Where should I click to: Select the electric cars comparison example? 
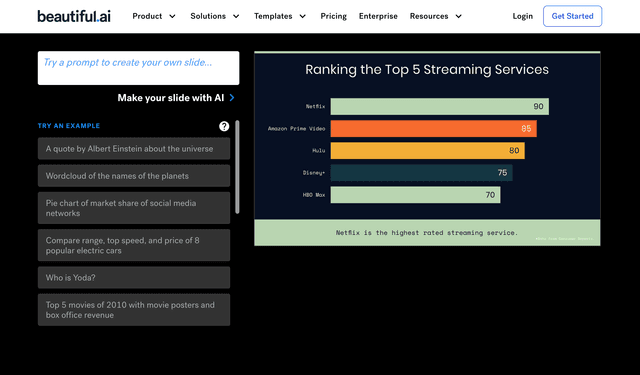point(134,245)
